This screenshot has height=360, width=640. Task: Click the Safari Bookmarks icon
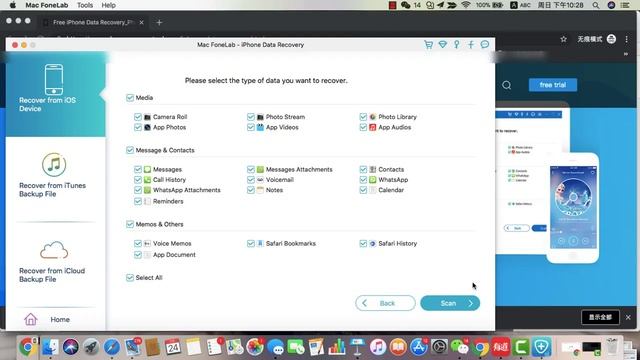(x=260, y=243)
